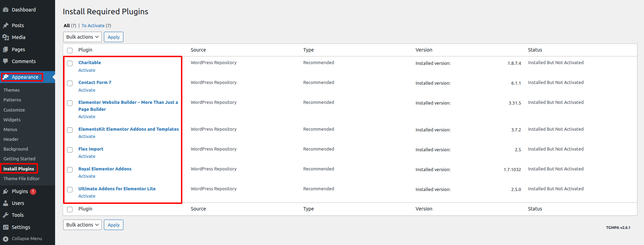Activate Ultimate Addons for Elementor Lite

[87, 196]
